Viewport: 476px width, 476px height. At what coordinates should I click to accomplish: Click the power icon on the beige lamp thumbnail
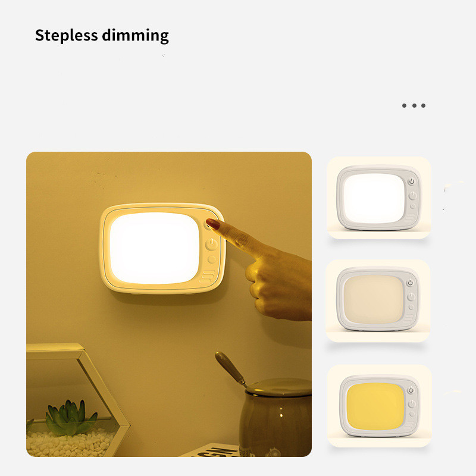(410, 283)
